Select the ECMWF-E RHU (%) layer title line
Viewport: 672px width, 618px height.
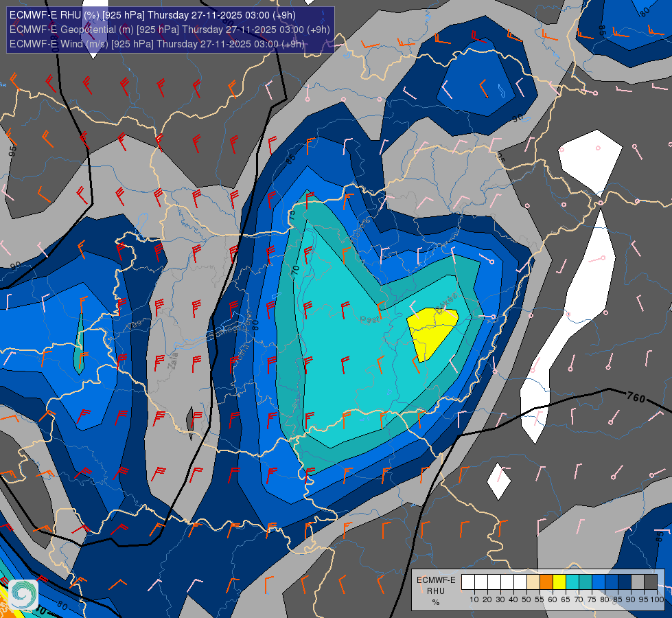[152, 15]
